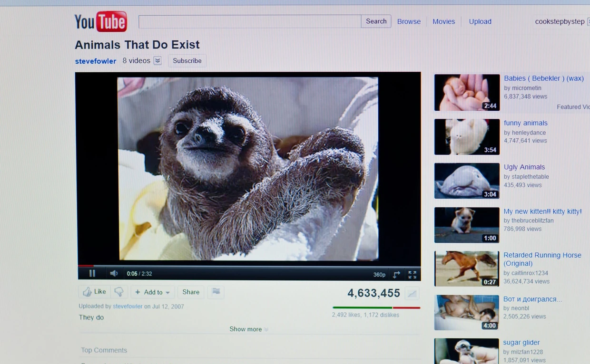Subscribe to stevefowler channel
The height and width of the screenshot is (364, 590).
[x=187, y=61]
